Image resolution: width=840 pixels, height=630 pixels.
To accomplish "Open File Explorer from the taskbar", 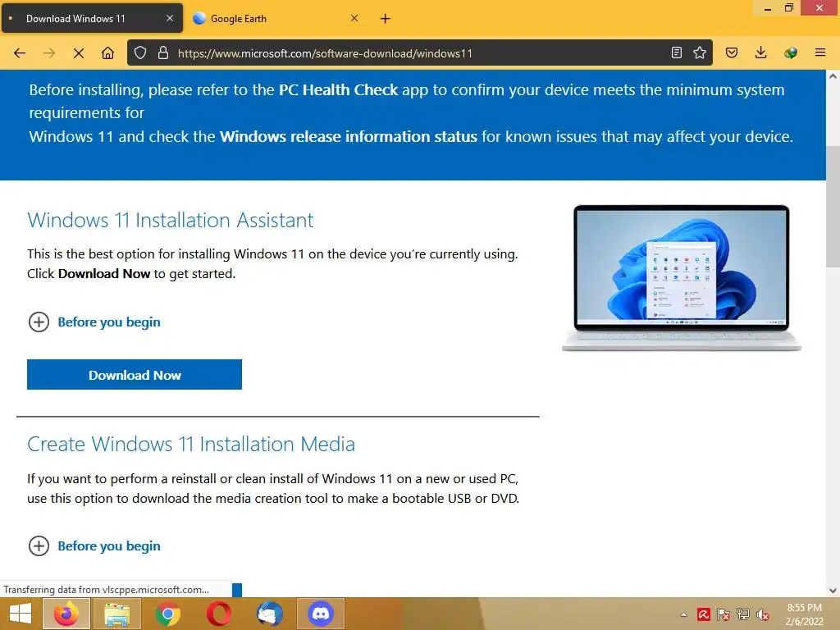I will pyautogui.click(x=117, y=614).
